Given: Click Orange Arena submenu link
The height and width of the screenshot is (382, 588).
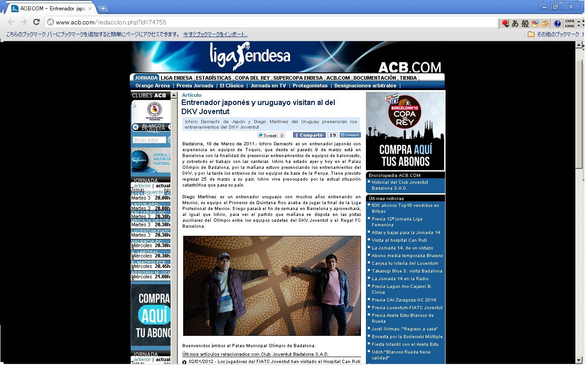Looking at the screenshot, I should tap(152, 86).
